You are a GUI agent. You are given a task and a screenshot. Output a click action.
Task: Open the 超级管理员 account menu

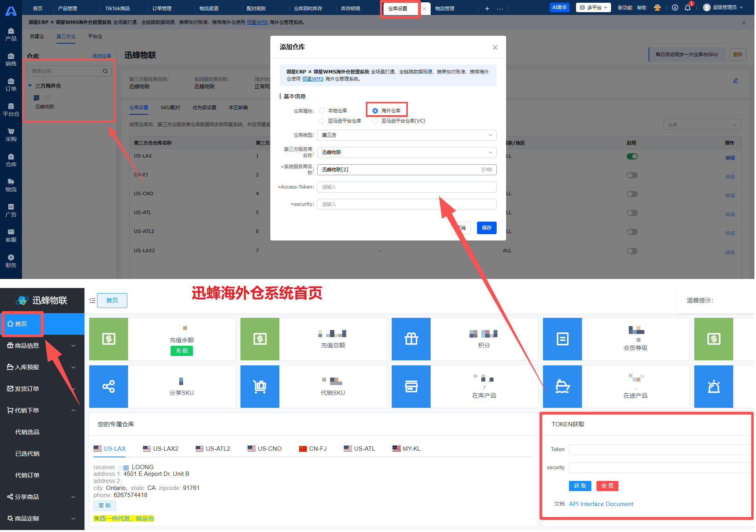723,7
